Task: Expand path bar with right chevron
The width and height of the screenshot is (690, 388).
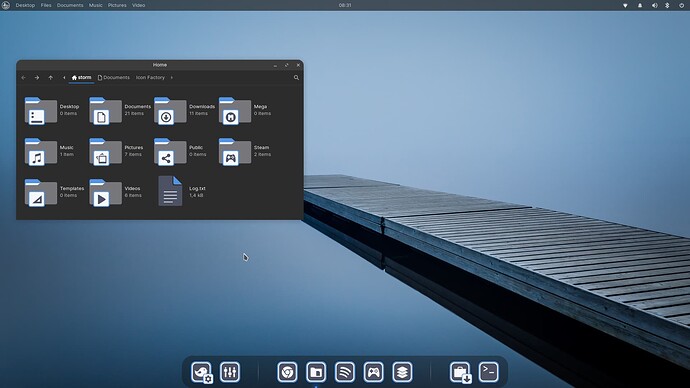Action: (x=172, y=77)
